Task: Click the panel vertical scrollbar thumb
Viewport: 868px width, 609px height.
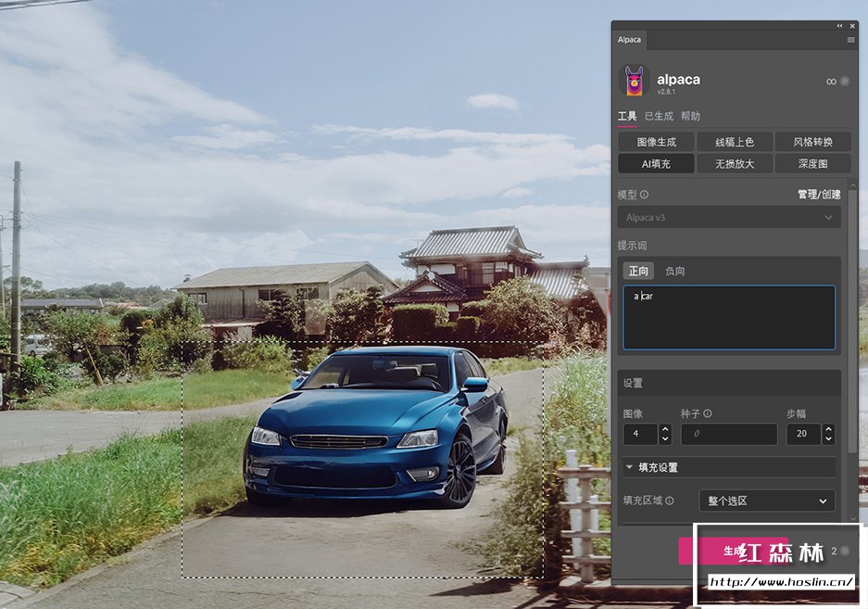Action: (x=852, y=322)
